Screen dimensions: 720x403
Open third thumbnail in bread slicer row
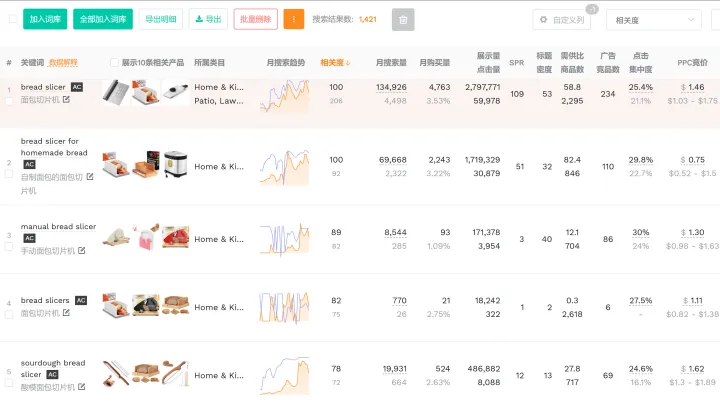click(x=175, y=92)
